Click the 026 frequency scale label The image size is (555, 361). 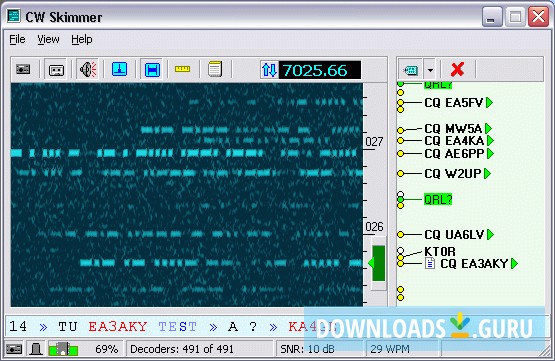point(374,227)
